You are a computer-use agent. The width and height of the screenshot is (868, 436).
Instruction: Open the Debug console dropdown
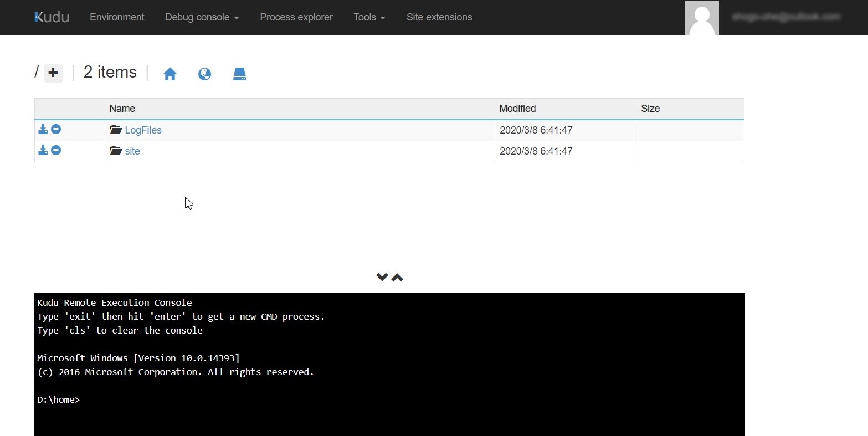[201, 17]
